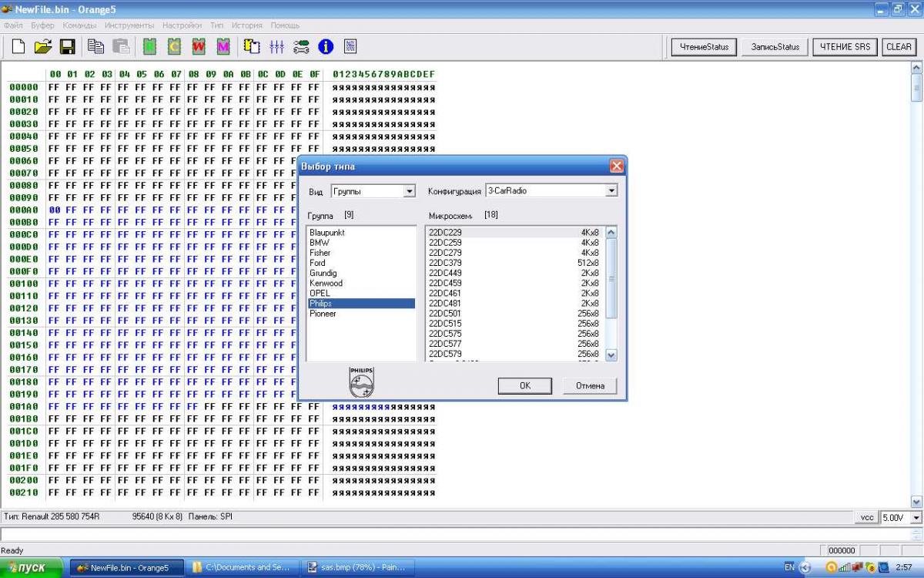Select chip 22DC501 in the list
The width and height of the screenshot is (924, 578).
[514, 314]
